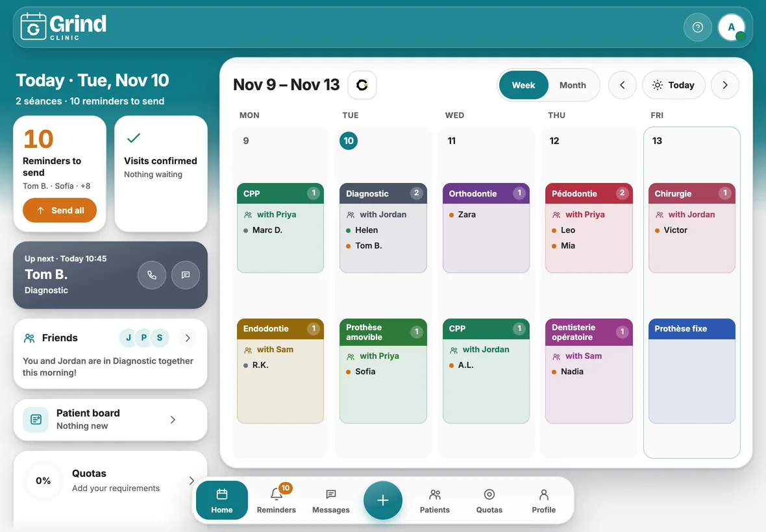Click the Grind Clinic logo
766x532 pixels.
64,27
